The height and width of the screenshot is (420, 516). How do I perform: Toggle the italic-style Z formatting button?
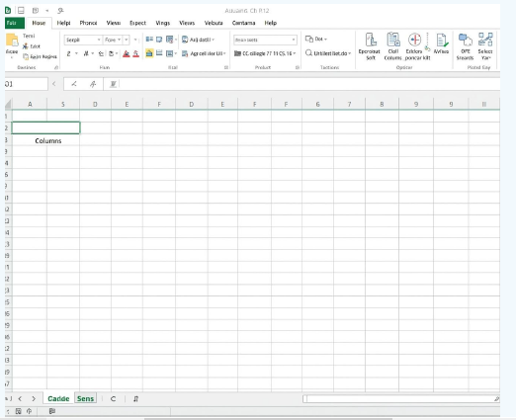click(x=68, y=53)
